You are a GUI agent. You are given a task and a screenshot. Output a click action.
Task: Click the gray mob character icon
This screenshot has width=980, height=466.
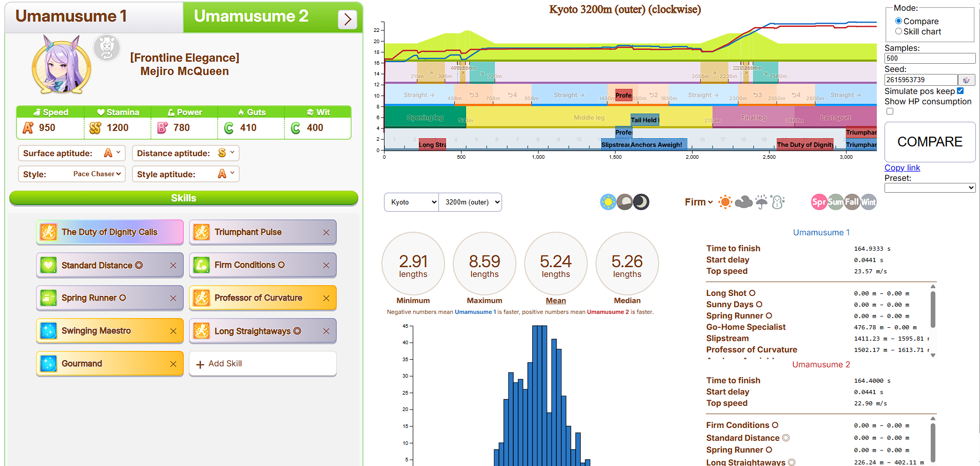tap(107, 48)
